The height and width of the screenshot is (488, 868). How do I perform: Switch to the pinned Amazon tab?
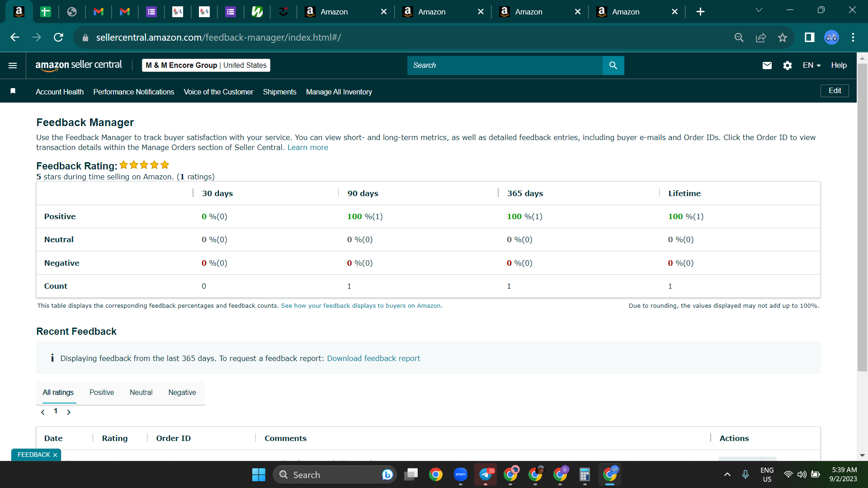[x=19, y=12]
